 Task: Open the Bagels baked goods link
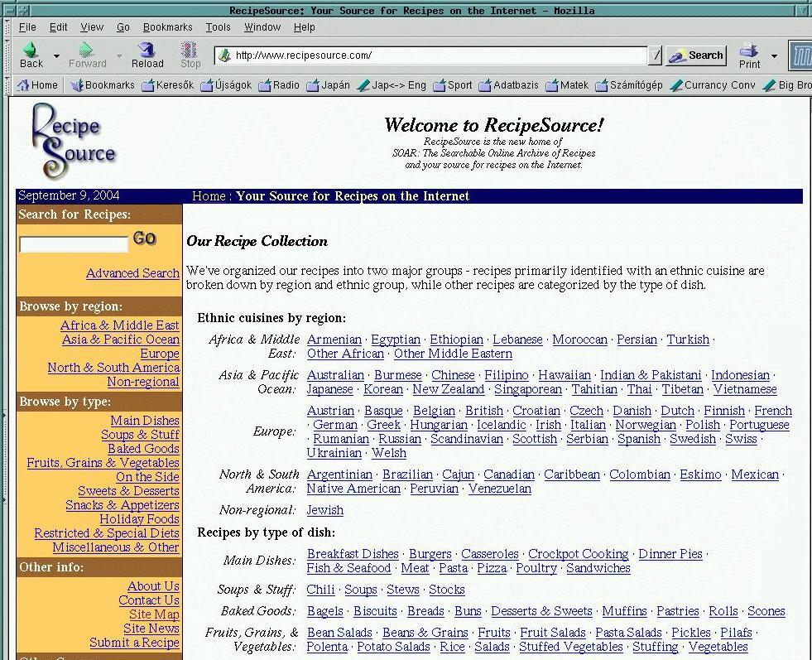pyautogui.click(x=324, y=611)
